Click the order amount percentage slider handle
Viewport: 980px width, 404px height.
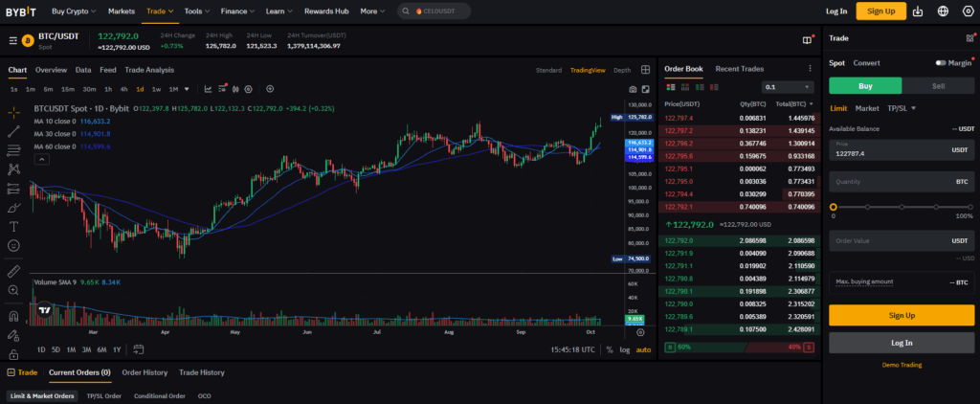pyautogui.click(x=833, y=207)
